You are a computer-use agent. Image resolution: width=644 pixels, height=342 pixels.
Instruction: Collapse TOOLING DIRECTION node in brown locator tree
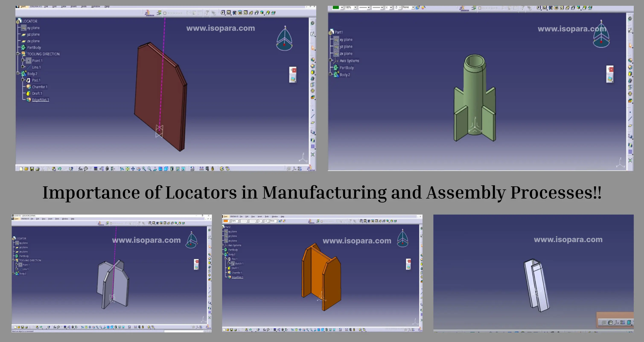(18, 54)
